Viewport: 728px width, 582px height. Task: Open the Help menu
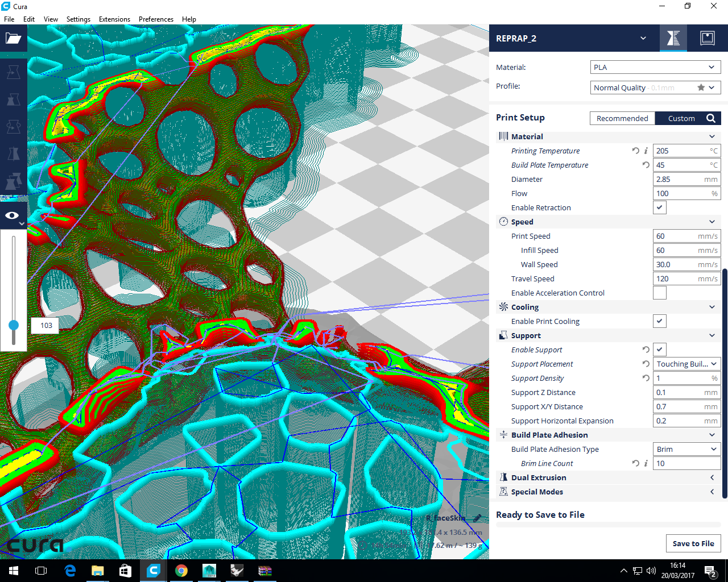[x=189, y=19]
